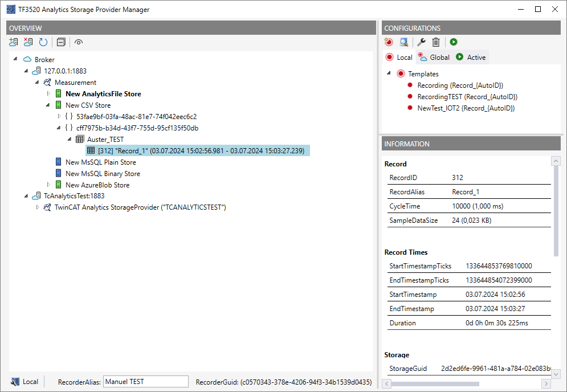Select New AzureBlob Store
Viewport: 567px width, 392px height.
tap(97, 185)
